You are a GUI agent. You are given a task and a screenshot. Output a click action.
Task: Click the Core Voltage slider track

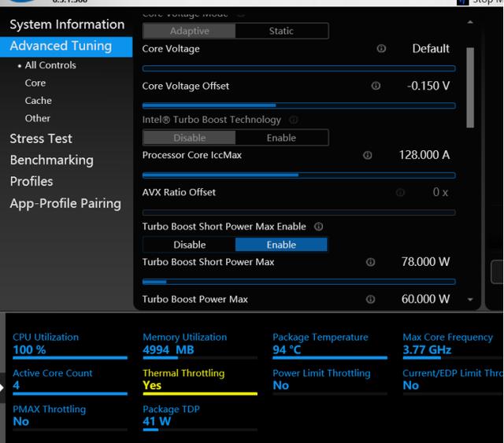click(x=299, y=68)
